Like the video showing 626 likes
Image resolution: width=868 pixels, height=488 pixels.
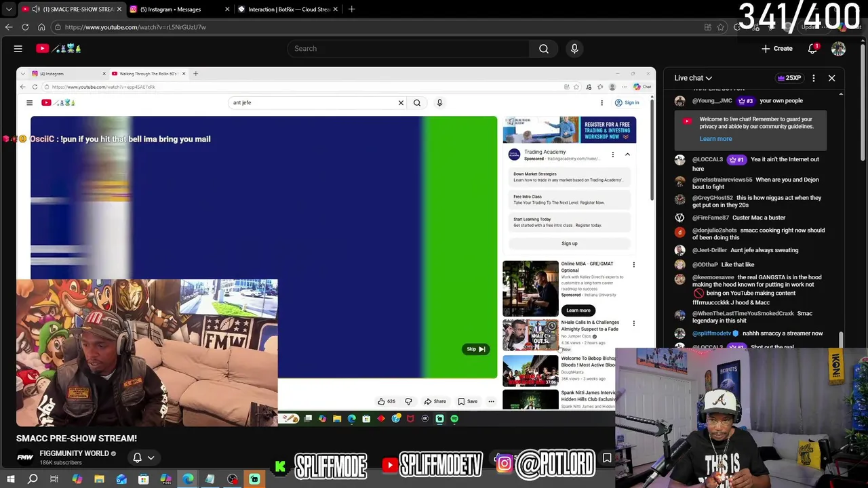386,401
